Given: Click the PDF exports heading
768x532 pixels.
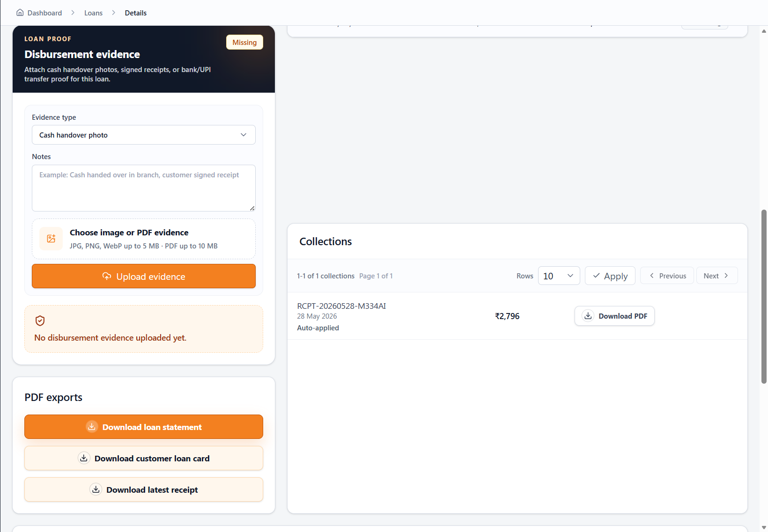Looking at the screenshot, I should 53,397.
